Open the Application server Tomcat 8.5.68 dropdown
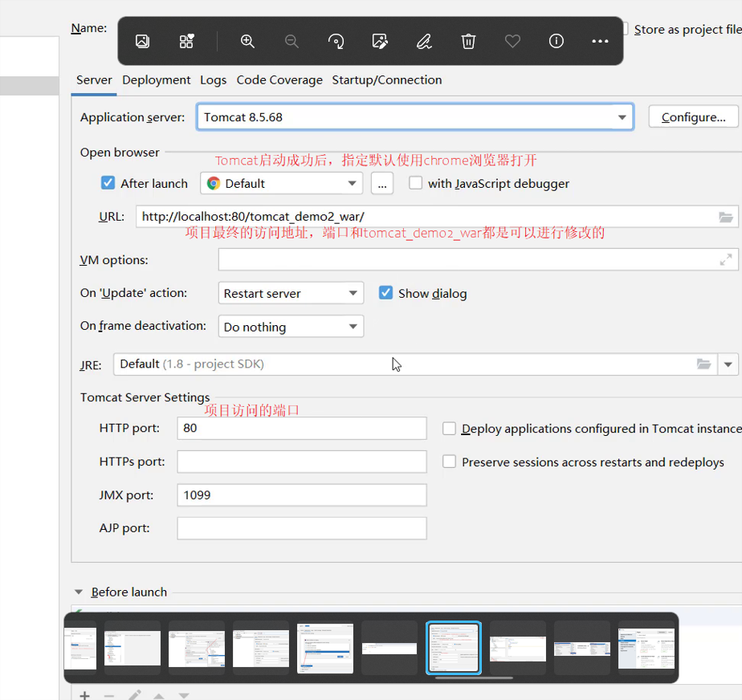The width and height of the screenshot is (742, 700). click(415, 117)
